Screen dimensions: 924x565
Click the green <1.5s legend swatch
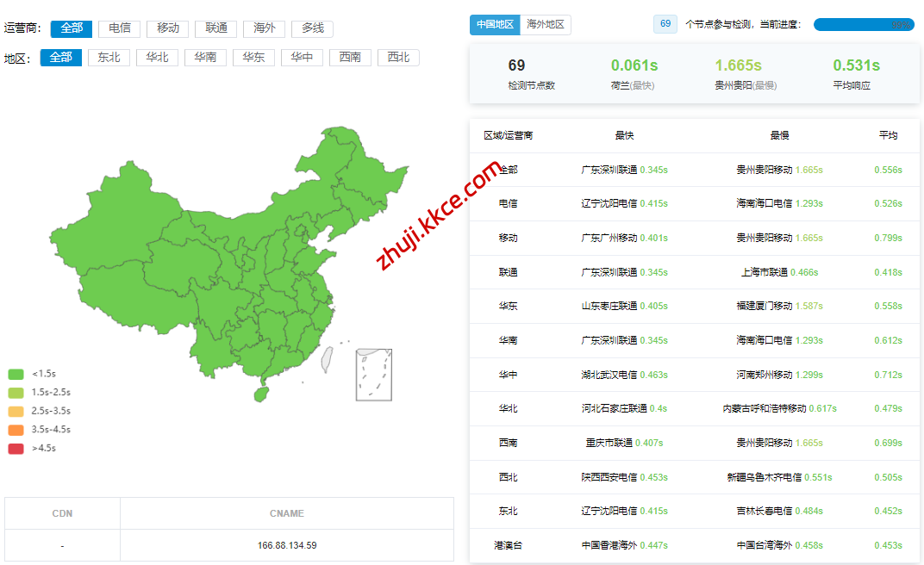point(16,374)
